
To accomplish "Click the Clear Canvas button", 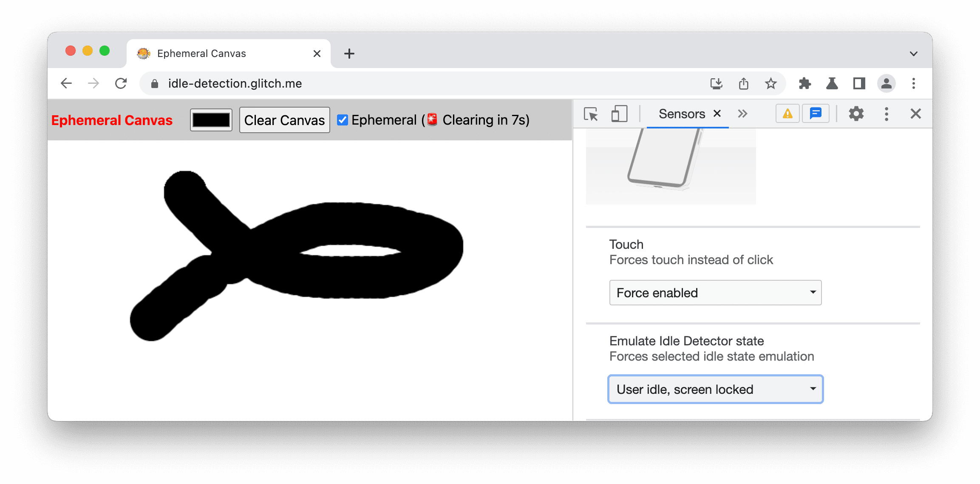I will tap(284, 120).
